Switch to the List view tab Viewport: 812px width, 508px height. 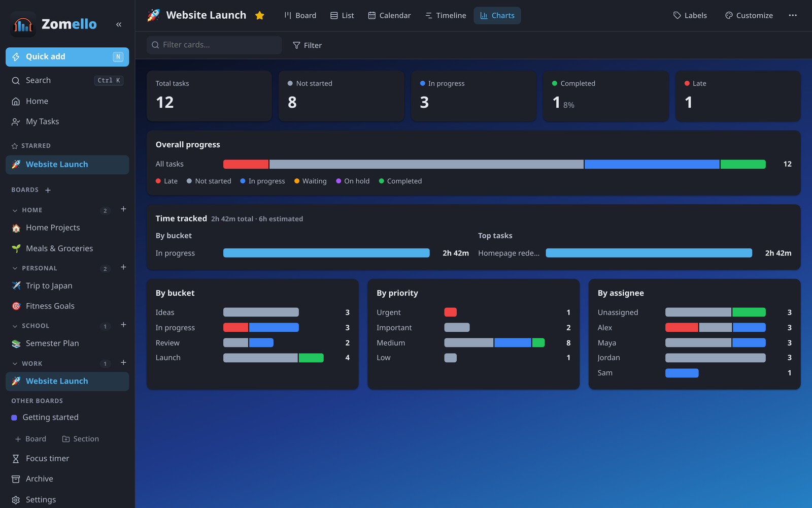[342, 15]
